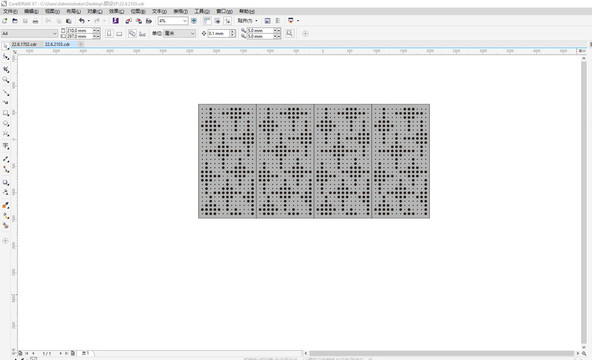592x360 pixels.
Task: Click the toolbox quick customize plus button
Action: (6, 240)
